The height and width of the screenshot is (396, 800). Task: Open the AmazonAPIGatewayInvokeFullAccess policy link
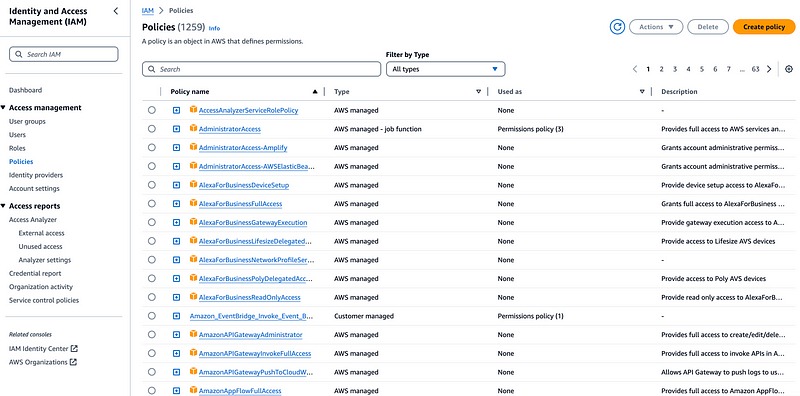[255, 354]
